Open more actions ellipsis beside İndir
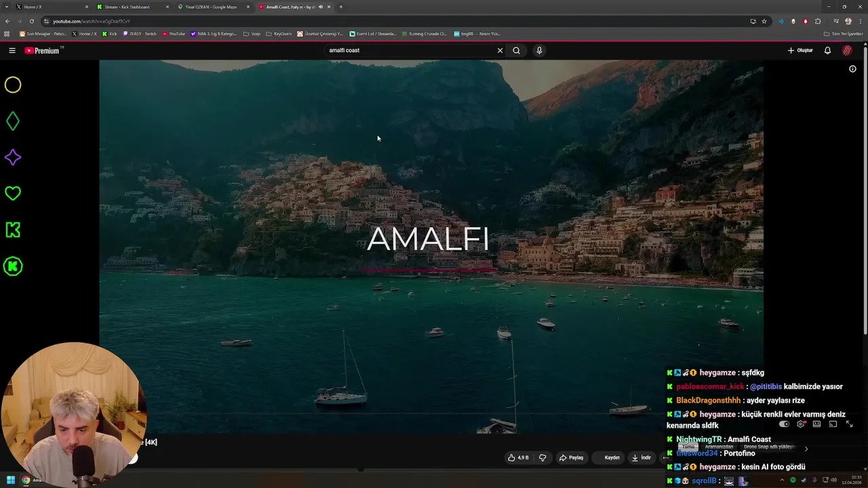This screenshot has height=488, width=868. coord(665,457)
